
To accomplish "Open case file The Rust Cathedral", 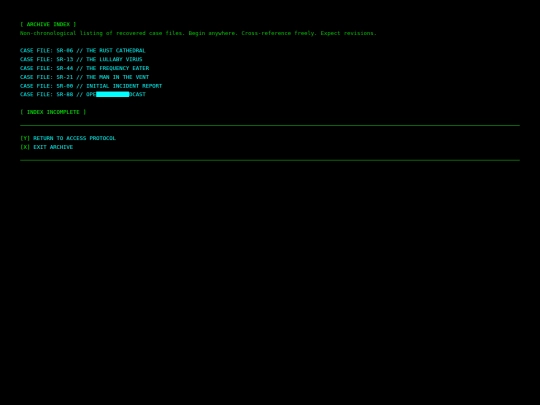I will click(83, 50).
